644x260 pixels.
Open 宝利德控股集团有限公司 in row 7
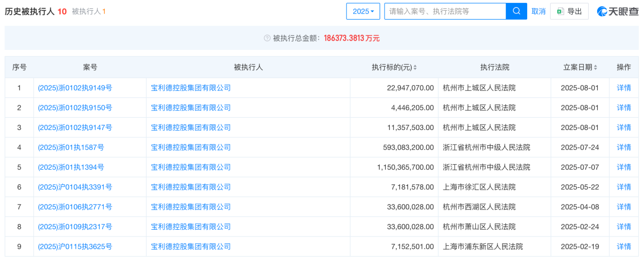pos(191,207)
